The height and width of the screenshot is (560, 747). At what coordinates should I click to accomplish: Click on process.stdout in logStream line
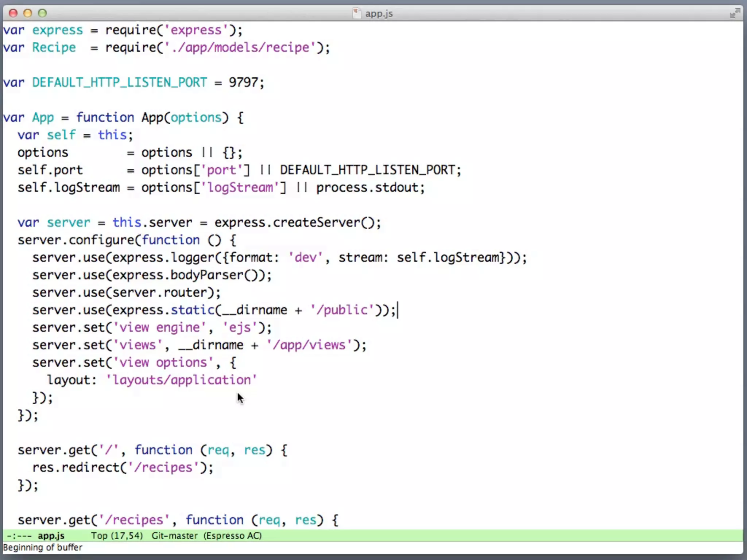pyautogui.click(x=367, y=187)
